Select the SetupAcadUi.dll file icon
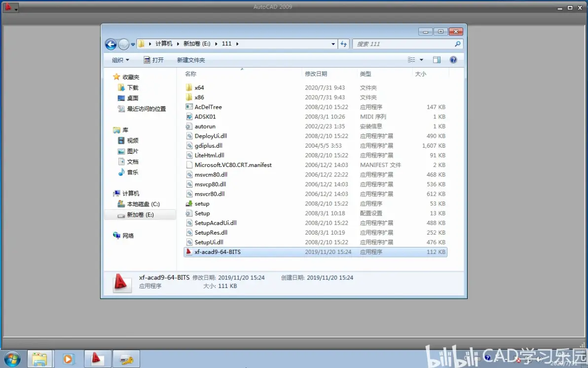Viewport: 588px width, 368px height. 189,223
